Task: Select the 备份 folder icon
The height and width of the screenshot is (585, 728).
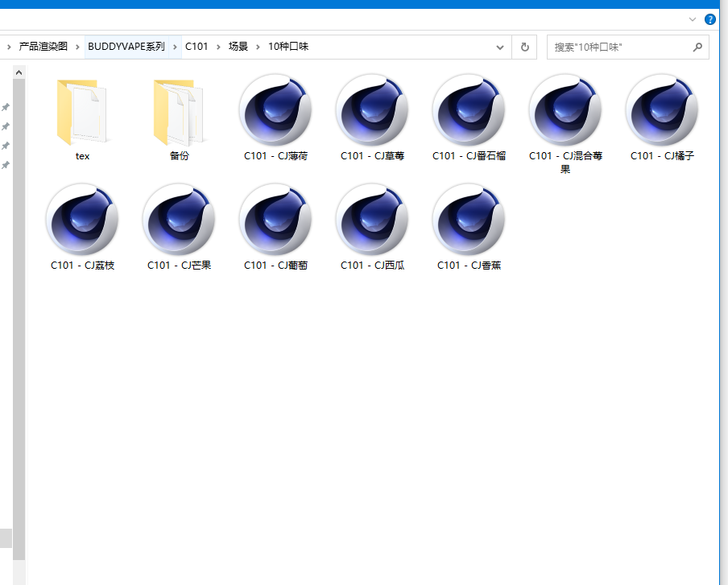Action: click(x=180, y=113)
